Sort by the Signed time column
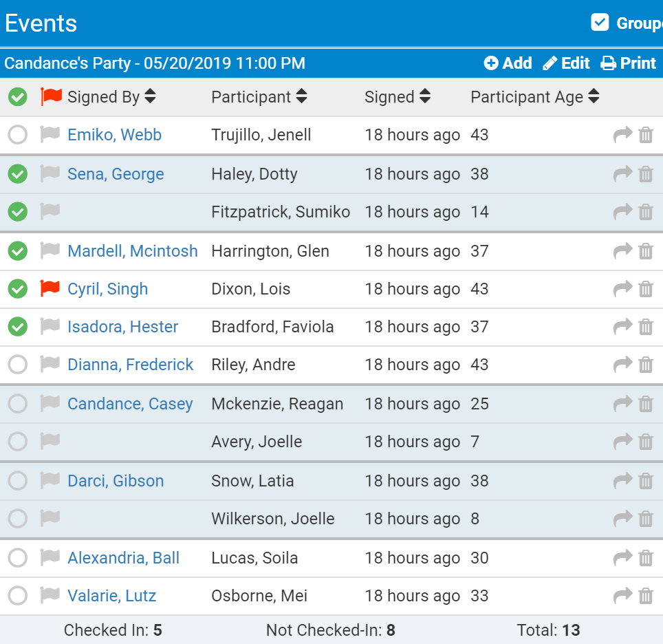Screen dimensions: 663x644 (397, 97)
